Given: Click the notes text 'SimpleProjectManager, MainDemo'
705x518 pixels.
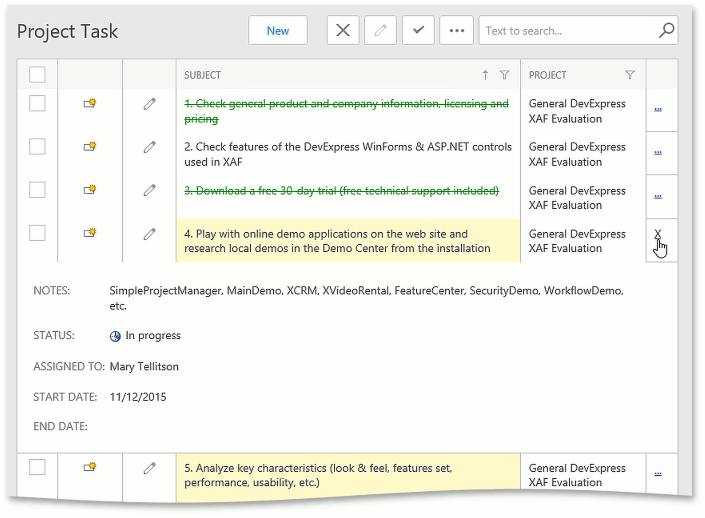Looking at the screenshot, I should tap(366, 298).
